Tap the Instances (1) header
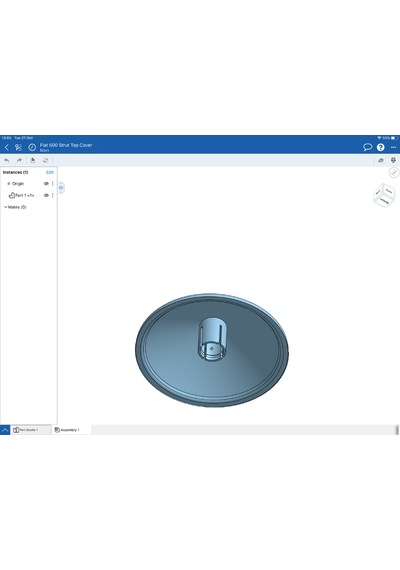Image resolution: width=400 pixels, height=570 pixels. point(15,172)
